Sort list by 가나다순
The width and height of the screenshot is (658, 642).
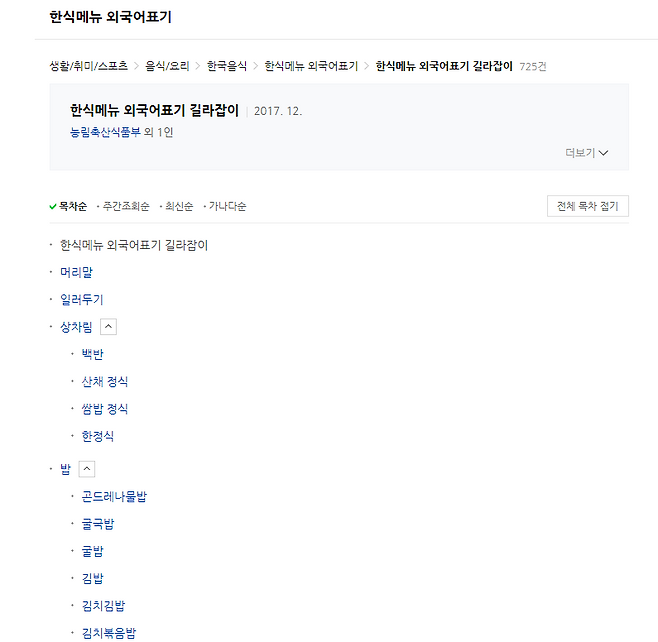click(x=227, y=206)
